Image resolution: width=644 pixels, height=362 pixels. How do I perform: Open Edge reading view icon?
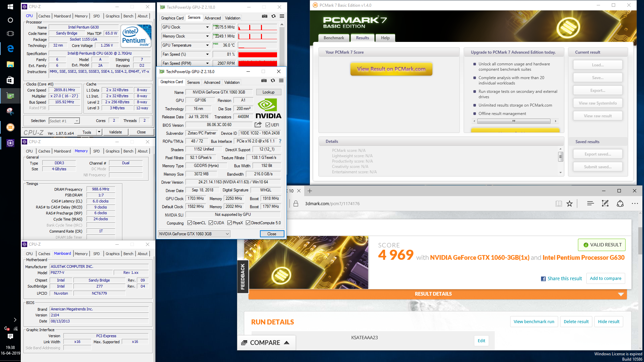pos(558,203)
